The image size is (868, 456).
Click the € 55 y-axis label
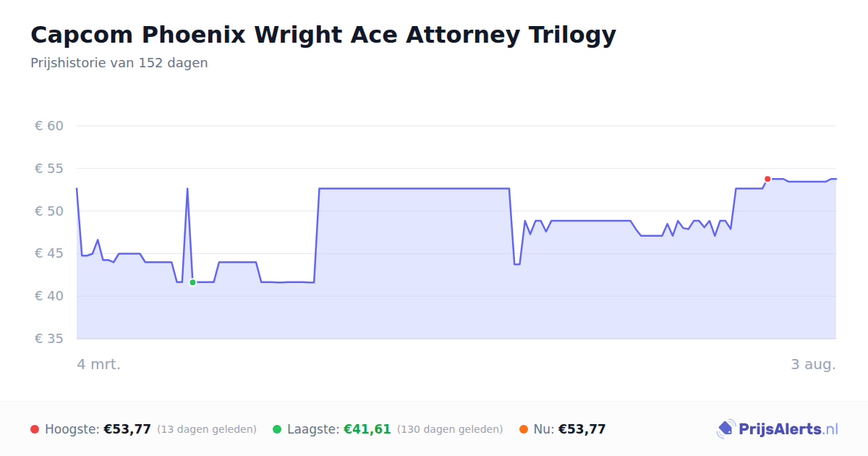point(49,169)
